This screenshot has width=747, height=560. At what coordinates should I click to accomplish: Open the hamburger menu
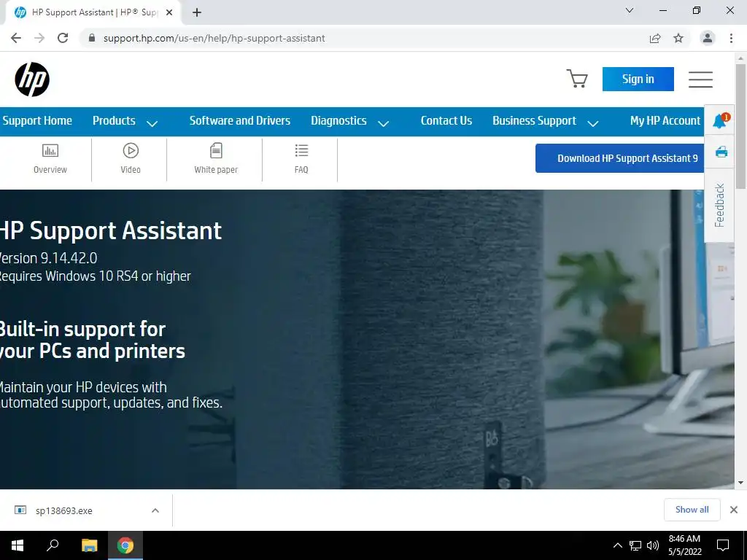point(700,79)
